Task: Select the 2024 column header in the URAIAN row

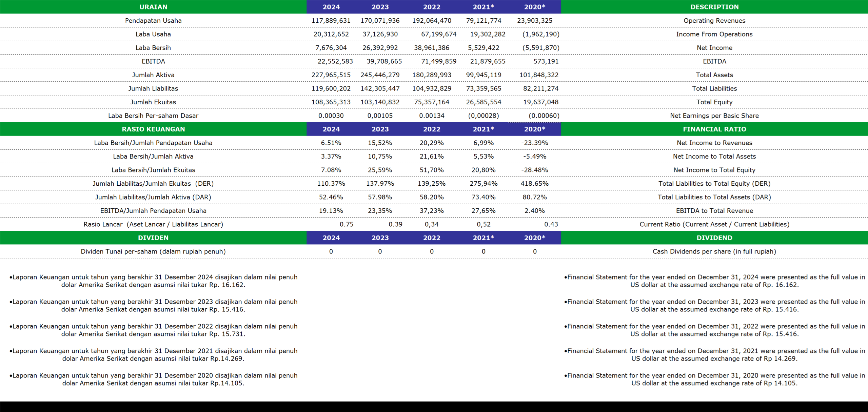Action: 331,7
